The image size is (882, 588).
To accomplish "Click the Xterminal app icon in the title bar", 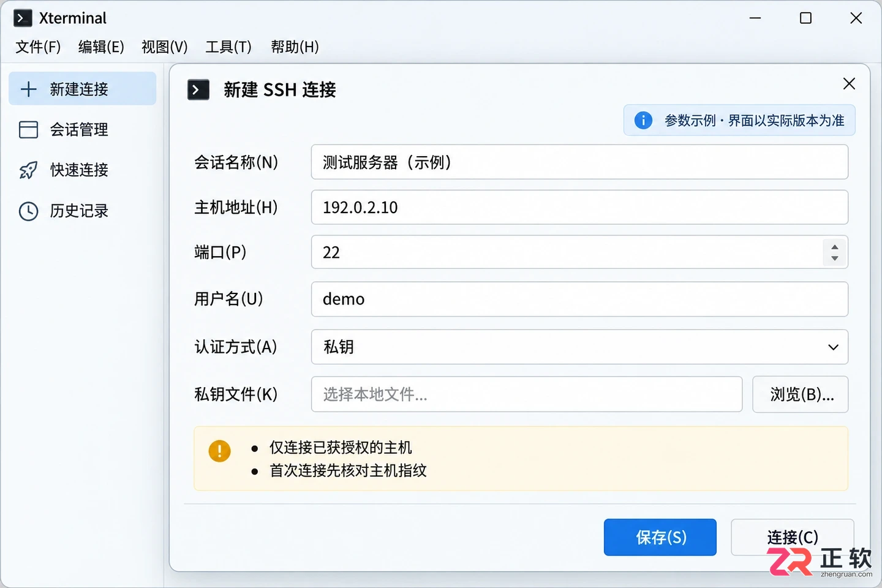I will click(23, 18).
